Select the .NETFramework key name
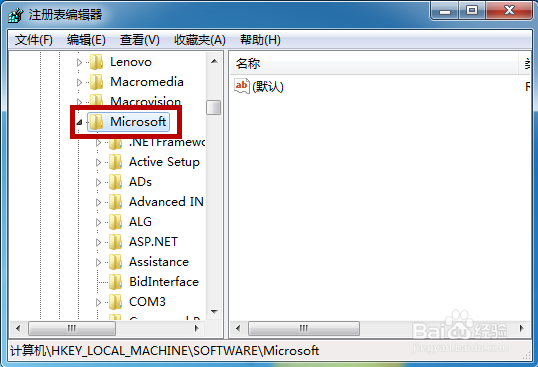Screen dimensions: 538x367 (x=167, y=142)
